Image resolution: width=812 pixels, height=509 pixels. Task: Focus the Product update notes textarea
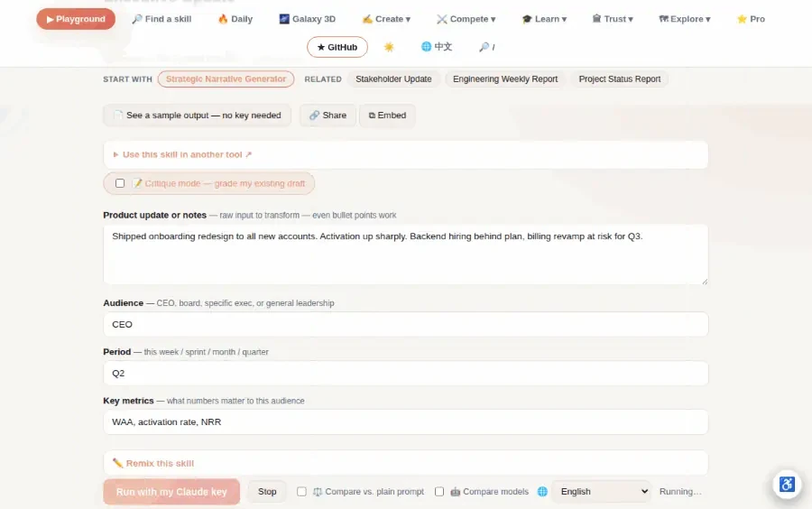coord(405,255)
